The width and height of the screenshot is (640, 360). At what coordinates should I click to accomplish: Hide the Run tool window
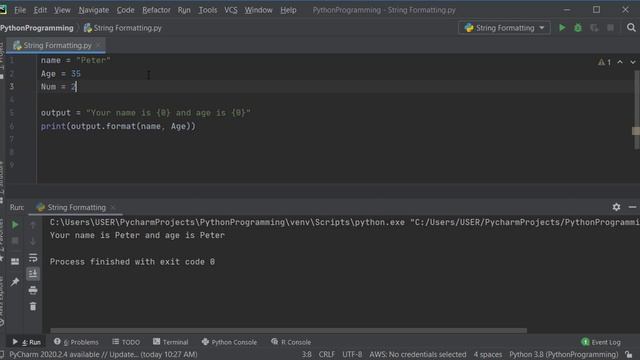tap(632, 207)
